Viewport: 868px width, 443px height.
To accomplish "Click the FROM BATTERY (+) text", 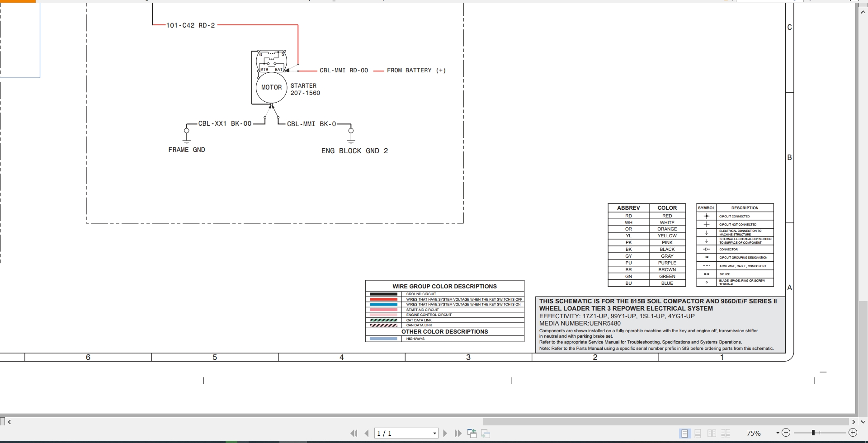I will pos(416,71).
